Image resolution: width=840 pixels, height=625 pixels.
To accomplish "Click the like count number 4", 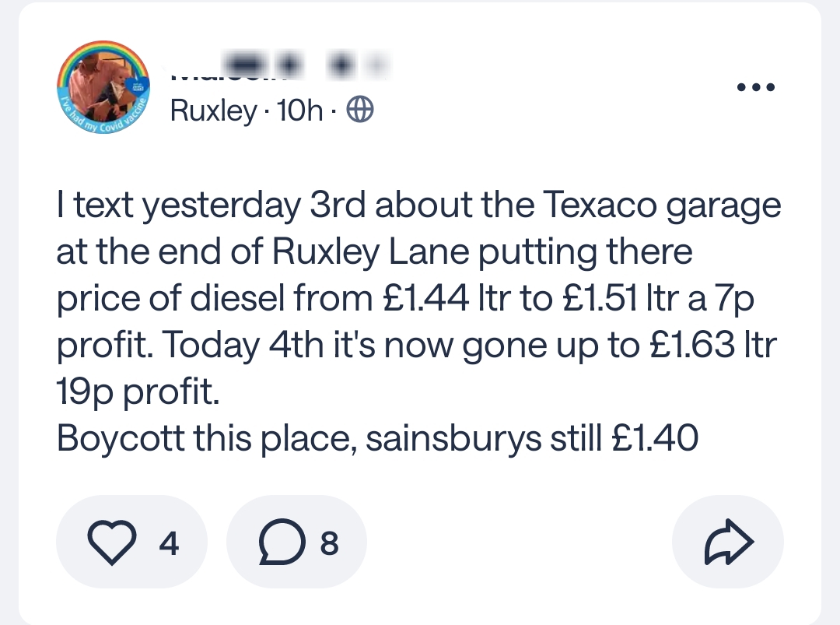I will 169,543.
